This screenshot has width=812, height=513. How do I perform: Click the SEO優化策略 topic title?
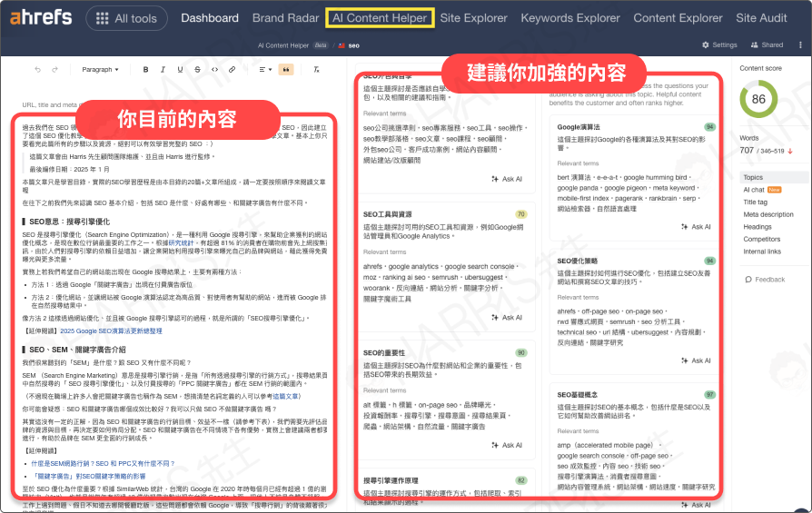coord(578,261)
